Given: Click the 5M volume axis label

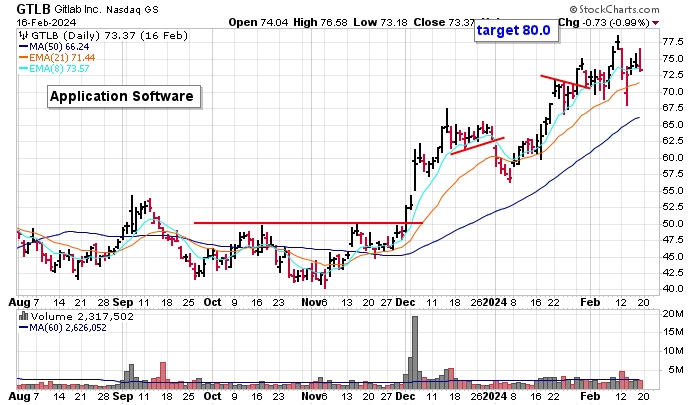Looking at the screenshot, I should pyautogui.click(x=675, y=370).
